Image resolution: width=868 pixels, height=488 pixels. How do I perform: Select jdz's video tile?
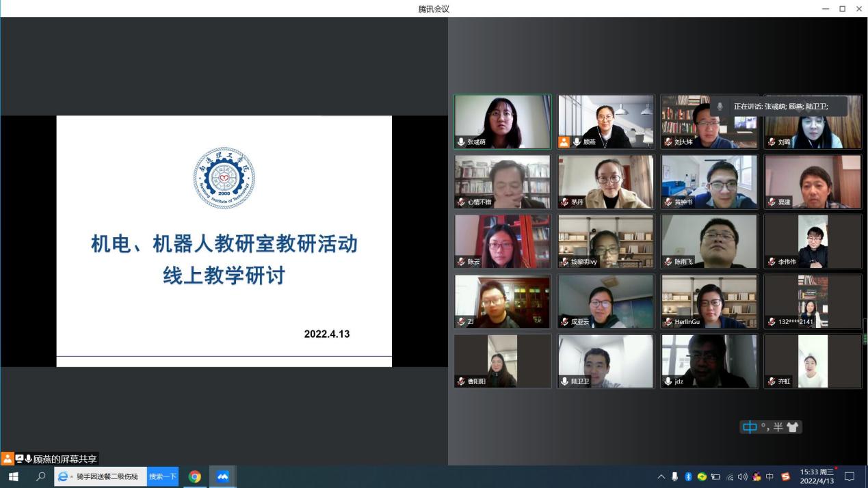pos(709,361)
